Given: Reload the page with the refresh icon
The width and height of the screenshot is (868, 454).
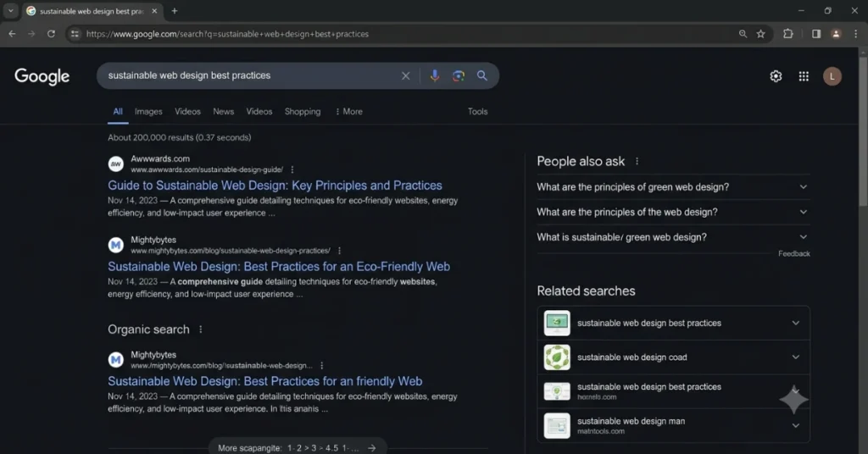Looking at the screenshot, I should click(51, 34).
